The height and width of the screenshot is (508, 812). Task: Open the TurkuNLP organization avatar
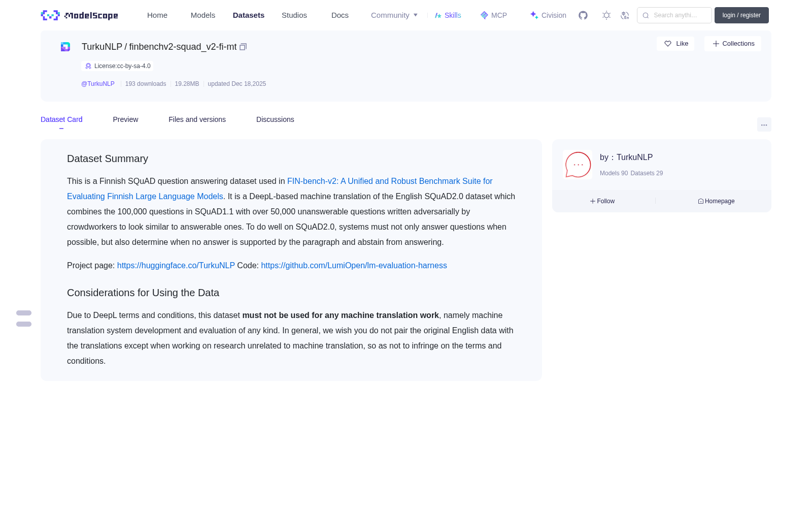pyautogui.click(x=578, y=165)
